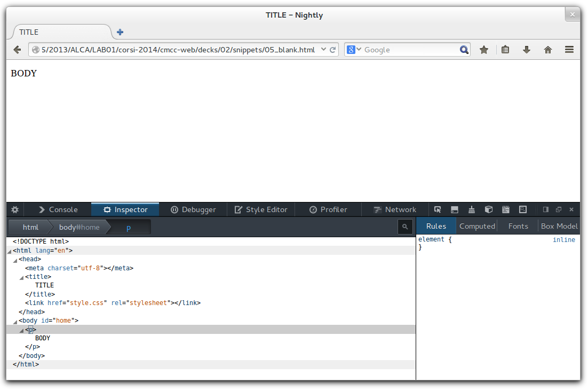Collapse the selected p node twisty
This screenshot has width=588, height=390.
click(22, 330)
